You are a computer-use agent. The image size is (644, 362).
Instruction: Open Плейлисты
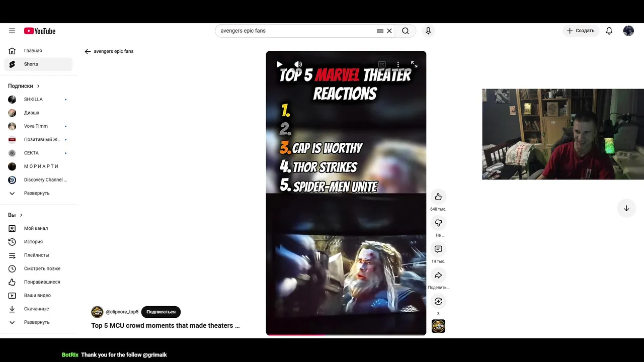[x=38, y=255]
